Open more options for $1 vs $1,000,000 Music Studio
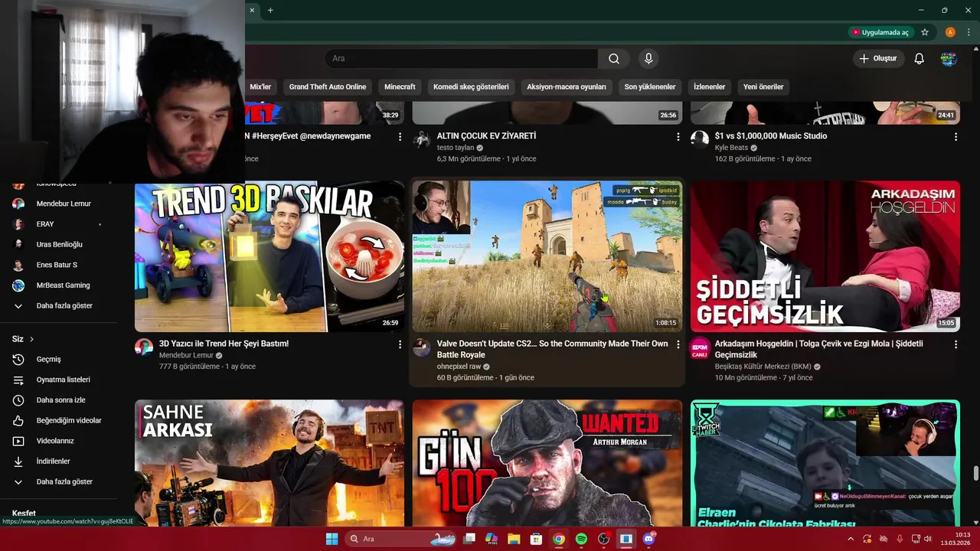980x551 pixels. click(x=955, y=137)
